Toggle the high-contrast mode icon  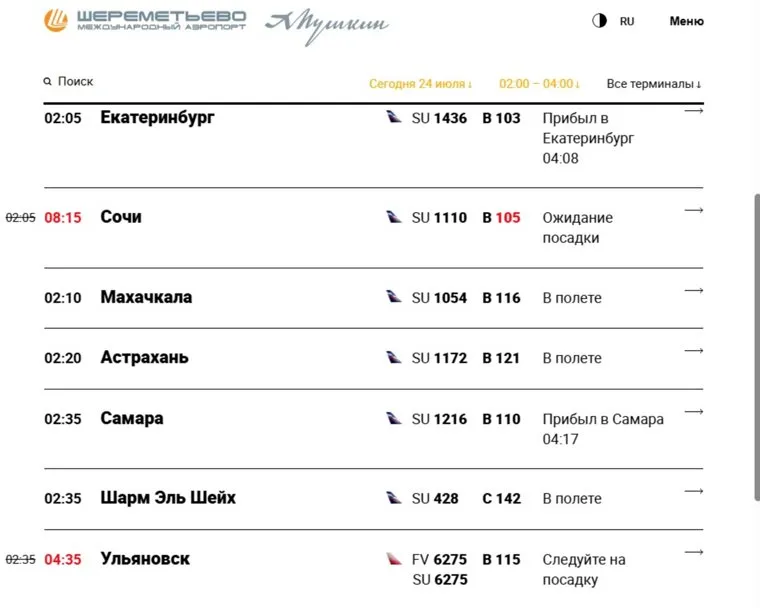click(600, 21)
